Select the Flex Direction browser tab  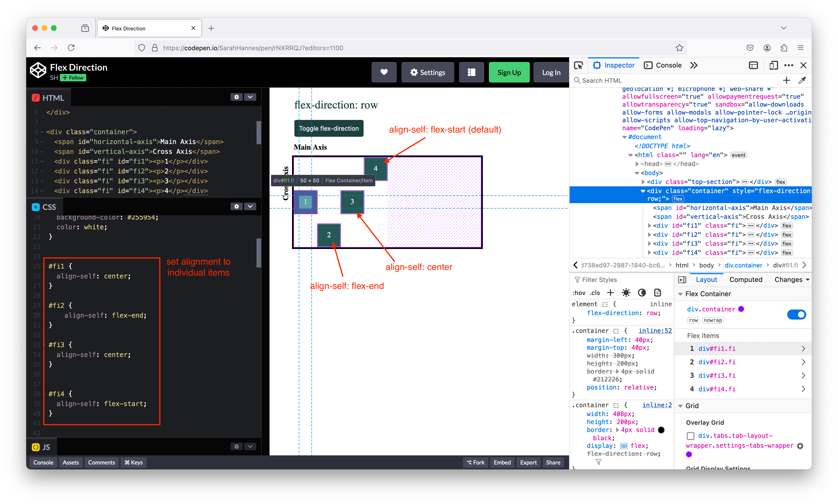pos(149,28)
